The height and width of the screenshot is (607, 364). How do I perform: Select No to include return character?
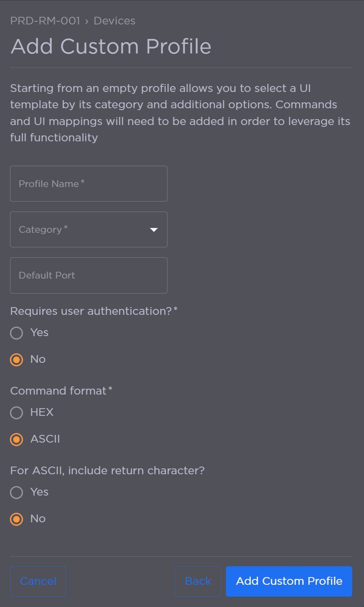pos(16,519)
